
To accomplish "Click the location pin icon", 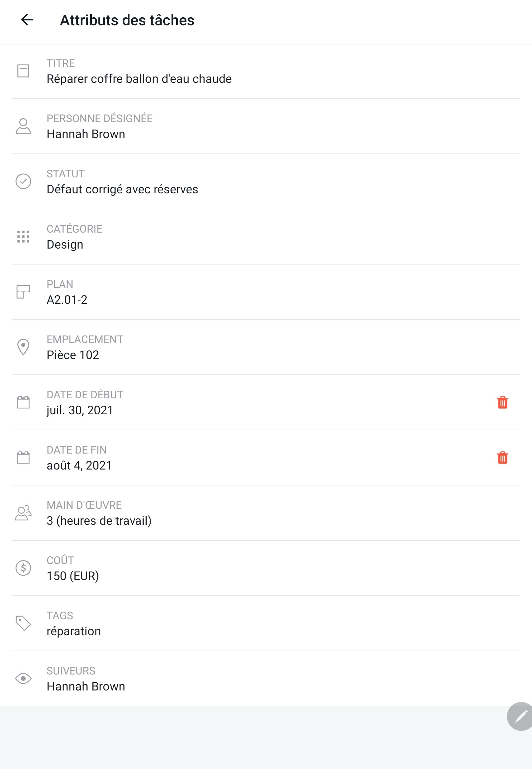I will [23, 347].
